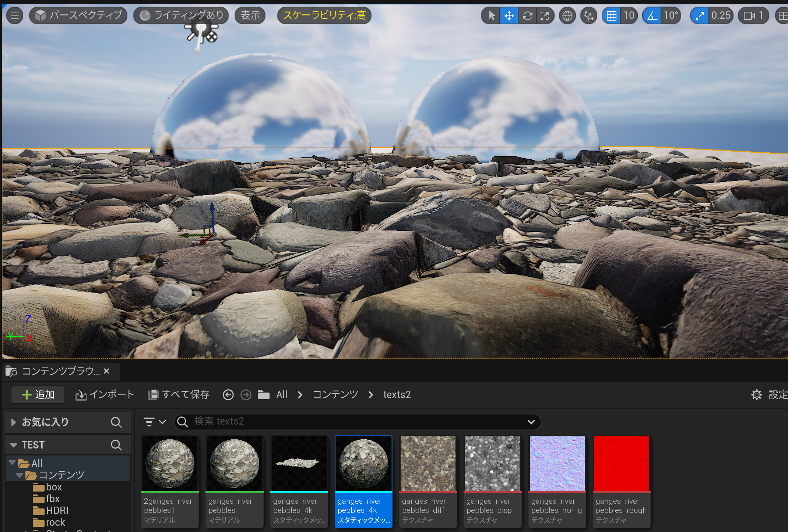Click the world coordinate system globe icon
The width and height of the screenshot is (788, 532).
tap(567, 15)
